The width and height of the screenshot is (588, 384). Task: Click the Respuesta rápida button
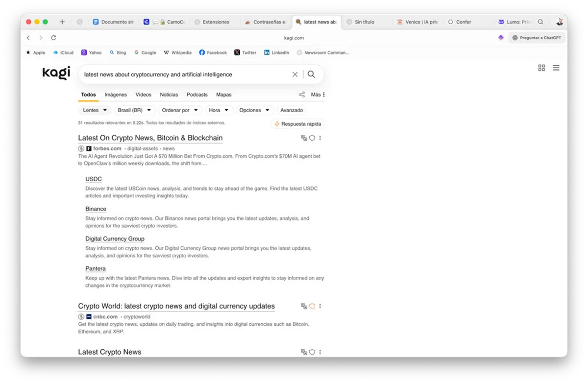click(297, 124)
